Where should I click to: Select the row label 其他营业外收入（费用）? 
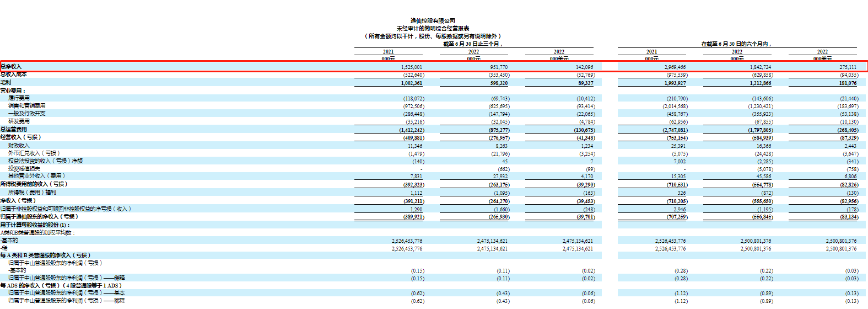(37, 175)
